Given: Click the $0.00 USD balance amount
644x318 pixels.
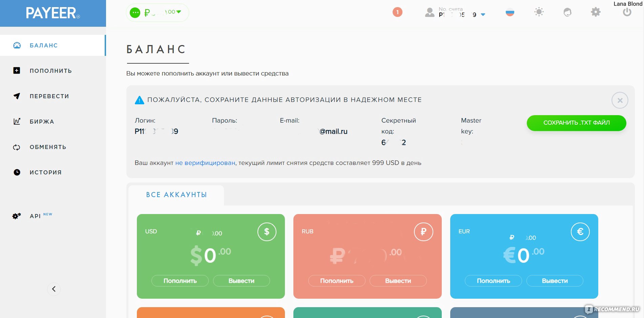Looking at the screenshot, I should [x=211, y=255].
